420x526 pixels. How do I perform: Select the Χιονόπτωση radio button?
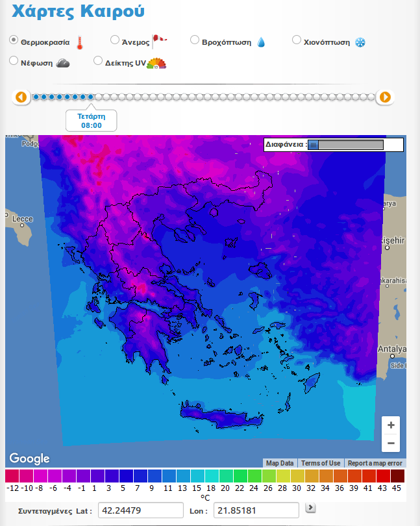click(297, 40)
